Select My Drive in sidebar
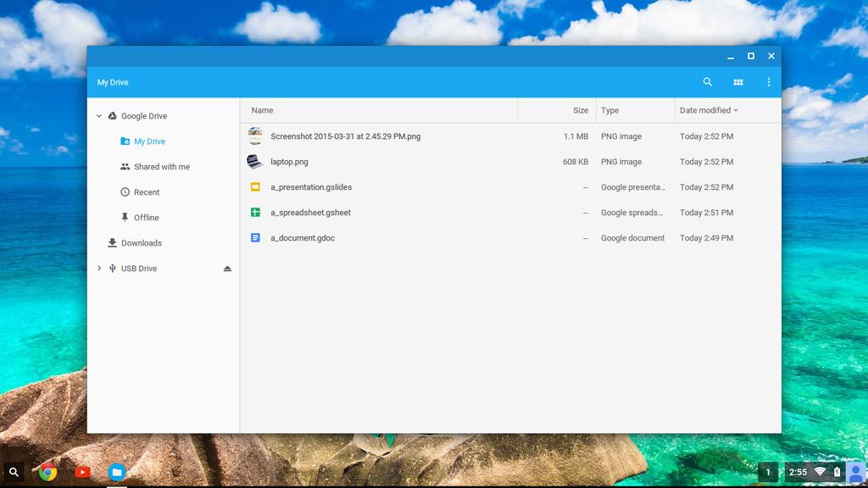The width and height of the screenshot is (868, 488). 149,141
